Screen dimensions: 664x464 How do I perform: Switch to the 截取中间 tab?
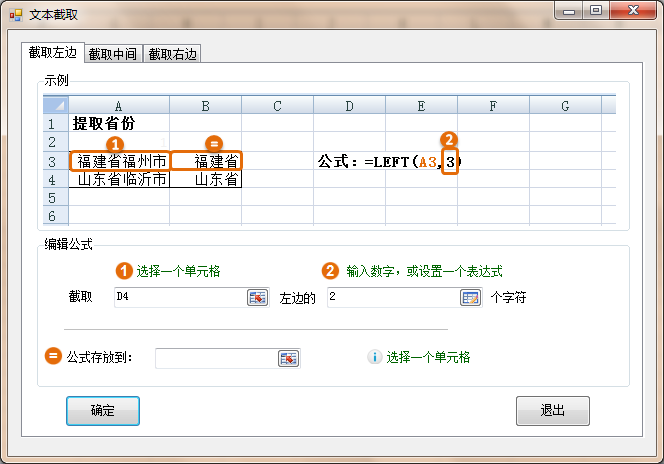pyautogui.click(x=112, y=54)
